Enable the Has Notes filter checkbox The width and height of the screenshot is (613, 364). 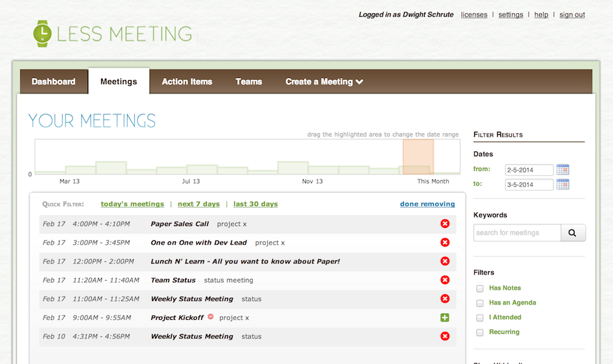480,289
